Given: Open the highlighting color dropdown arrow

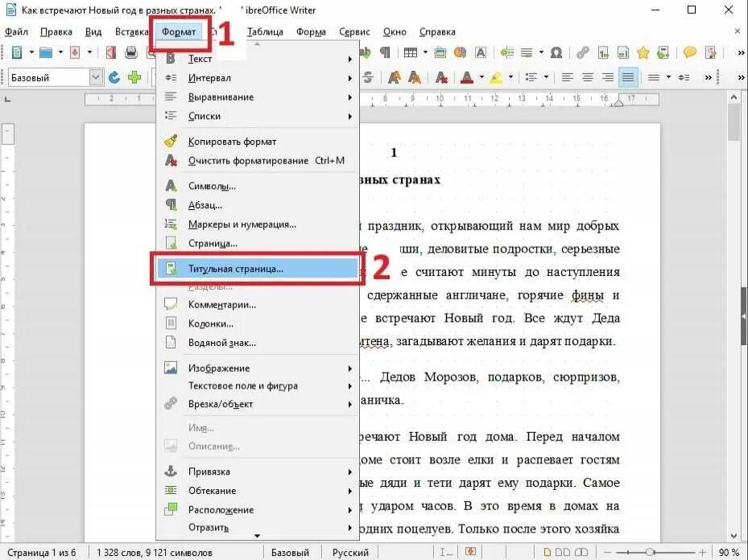Looking at the screenshot, I should 511,76.
